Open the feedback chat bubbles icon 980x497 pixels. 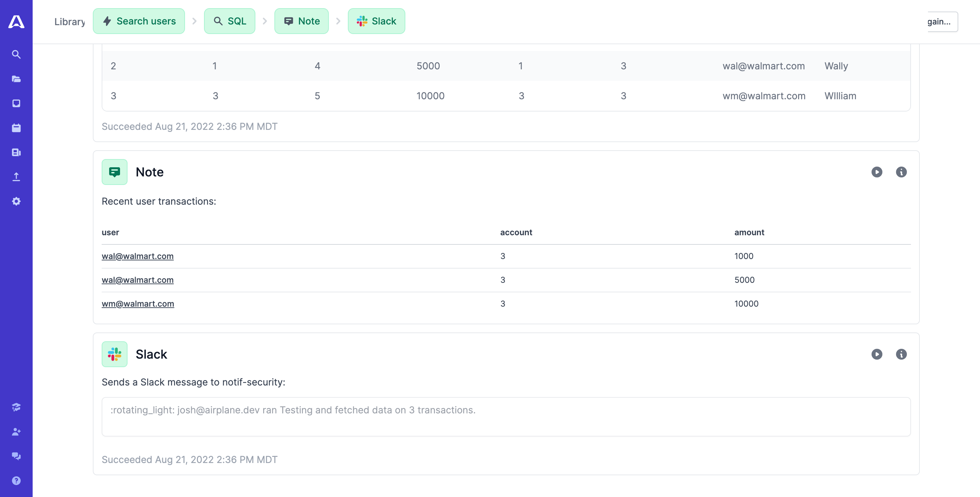pyautogui.click(x=16, y=456)
